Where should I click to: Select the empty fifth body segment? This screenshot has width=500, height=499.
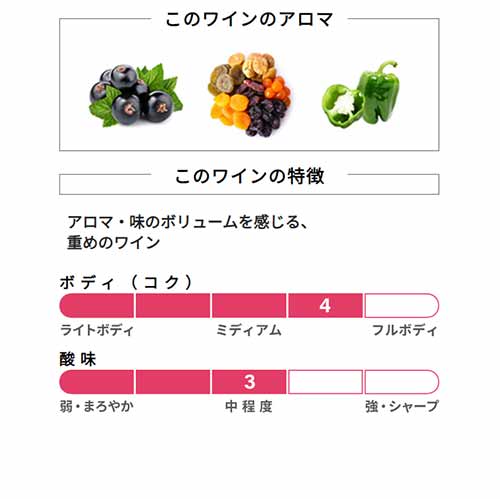tap(402, 305)
